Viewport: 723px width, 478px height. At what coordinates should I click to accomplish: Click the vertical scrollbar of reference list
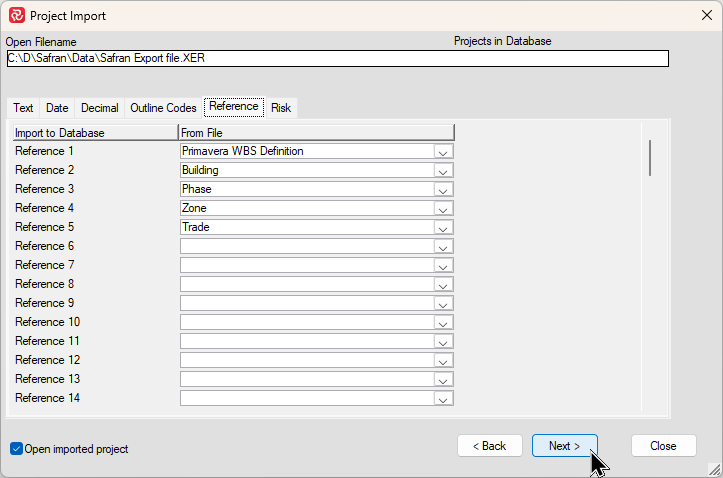click(651, 158)
